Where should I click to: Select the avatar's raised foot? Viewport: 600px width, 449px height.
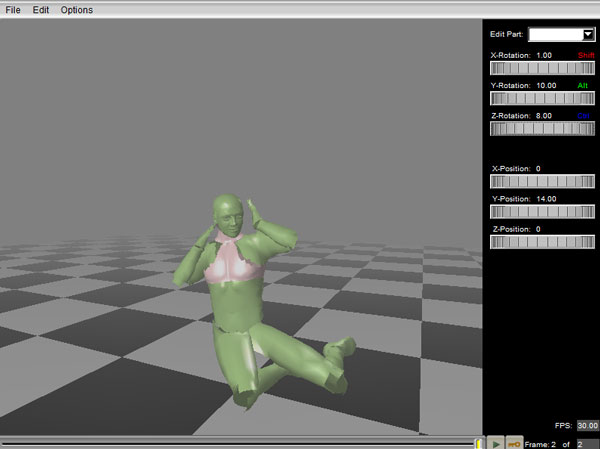coord(340,347)
